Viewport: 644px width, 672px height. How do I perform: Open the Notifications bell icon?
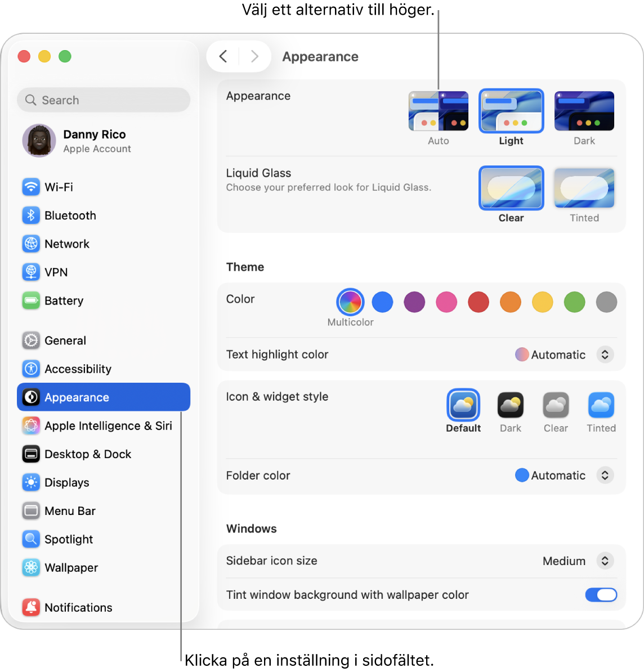click(x=31, y=607)
